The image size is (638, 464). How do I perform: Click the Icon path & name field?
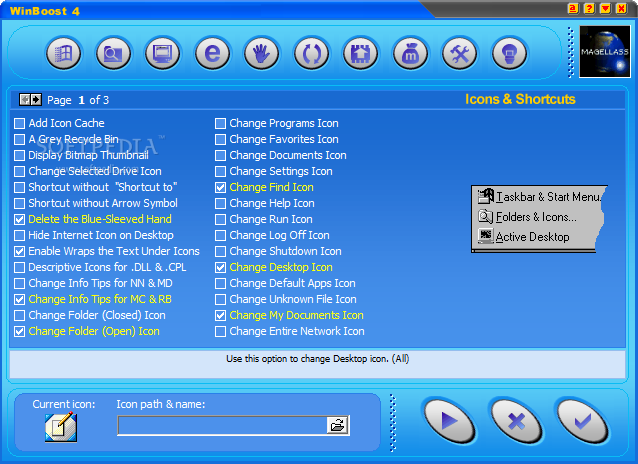222,425
